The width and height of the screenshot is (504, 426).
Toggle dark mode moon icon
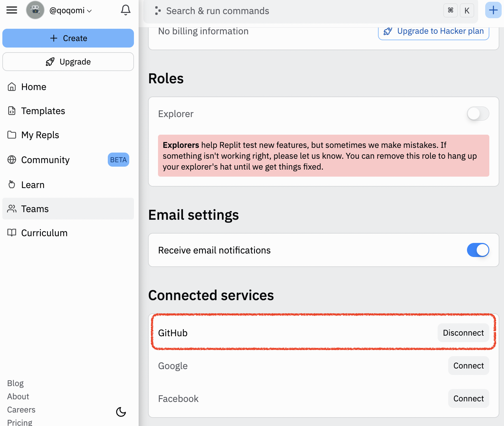click(121, 412)
